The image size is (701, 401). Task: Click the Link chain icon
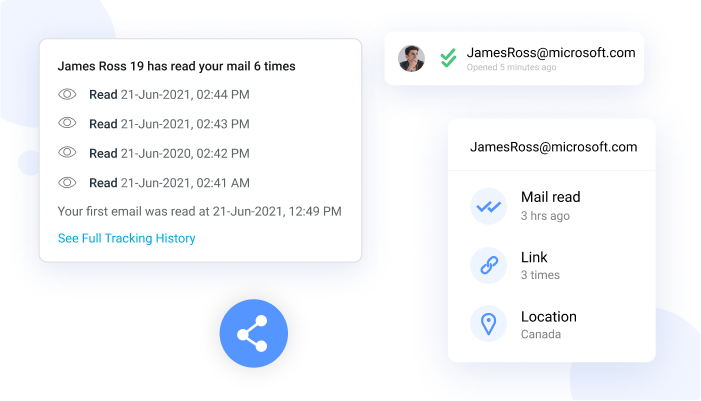(489, 265)
